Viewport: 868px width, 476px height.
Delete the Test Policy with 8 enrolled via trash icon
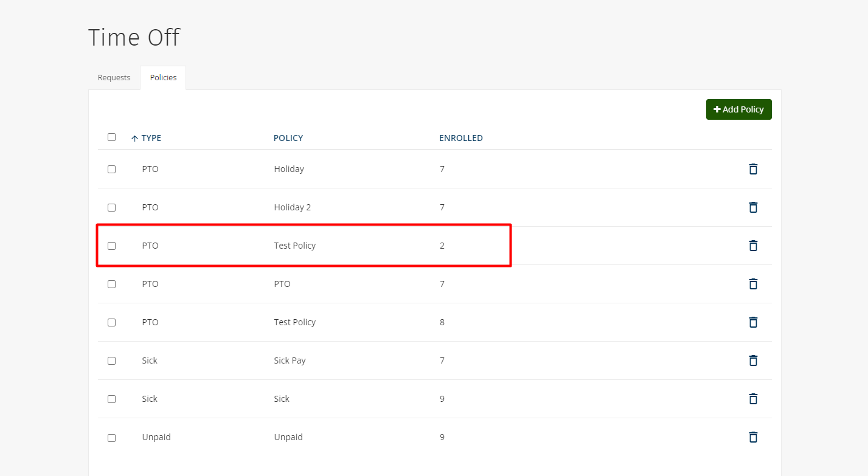(x=753, y=322)
